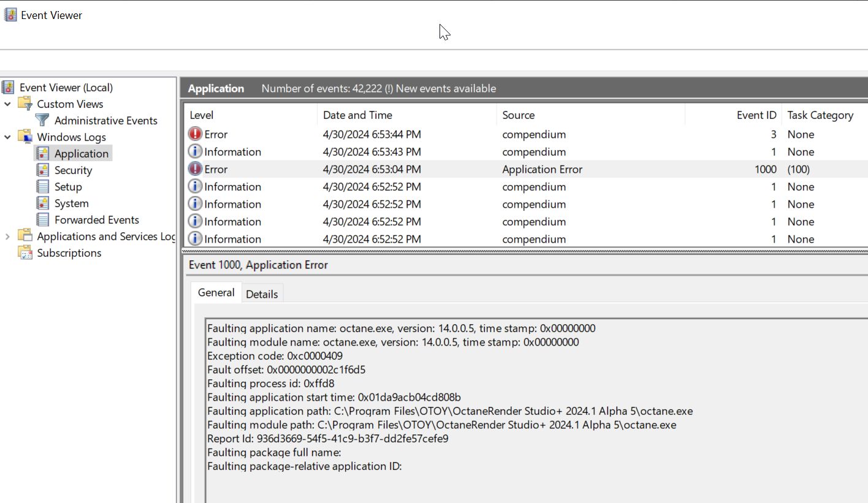The image size is (868, 503).
Task: Sort by the Source column header
Action: [518, 115]
